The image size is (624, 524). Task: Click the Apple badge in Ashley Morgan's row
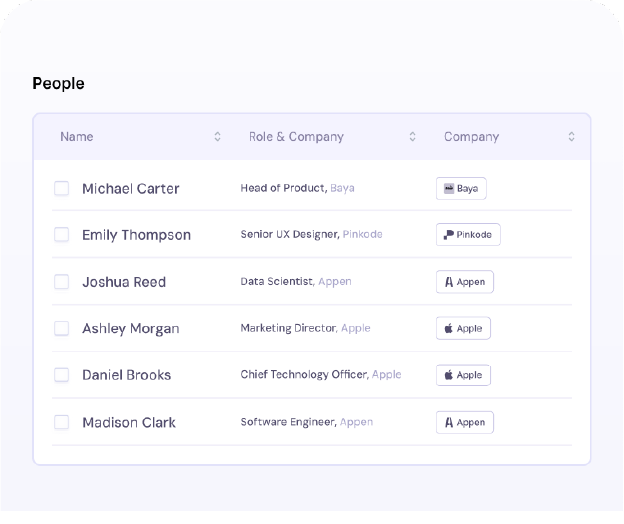463,328
